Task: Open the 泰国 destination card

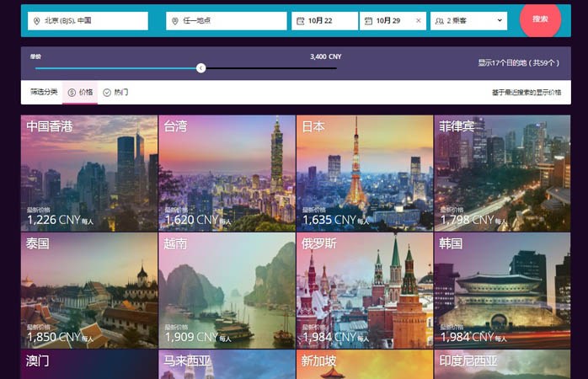Action: (89, 291)
